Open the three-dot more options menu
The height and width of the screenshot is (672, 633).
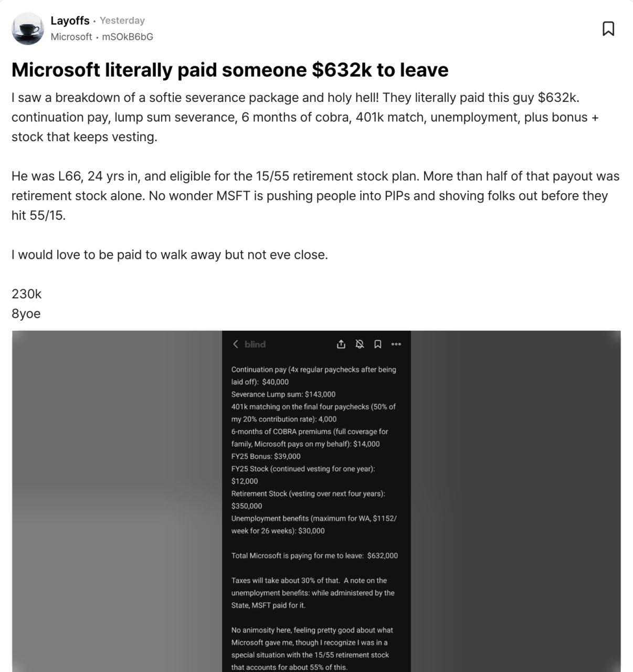click(396, 344)
